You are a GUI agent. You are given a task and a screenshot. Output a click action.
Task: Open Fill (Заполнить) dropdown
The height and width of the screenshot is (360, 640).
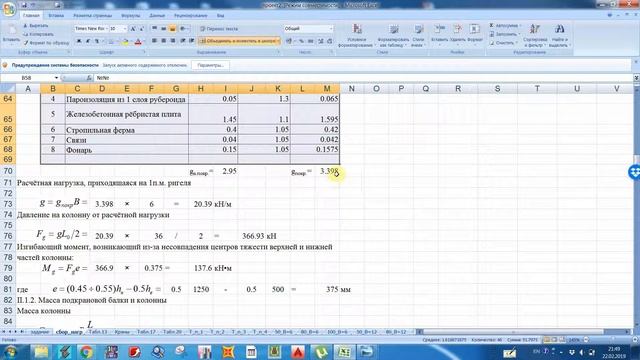point(505,34)
